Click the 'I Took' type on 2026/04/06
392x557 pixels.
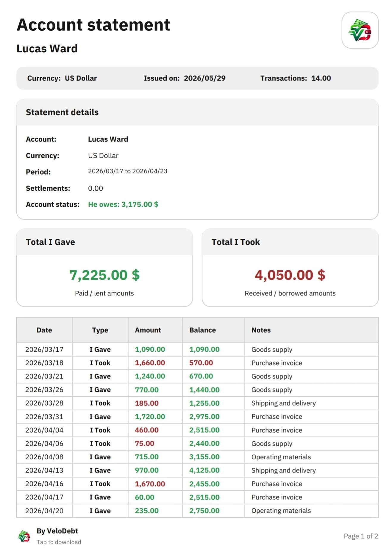tap(100, 443)
